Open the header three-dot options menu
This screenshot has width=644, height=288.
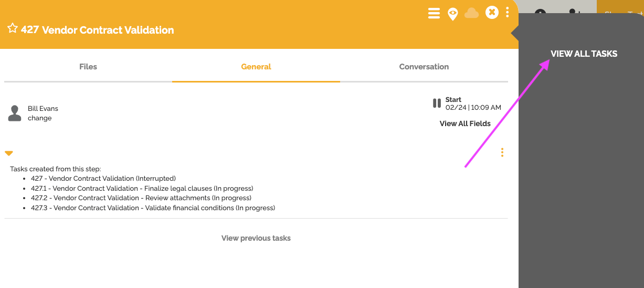pos(507,13)
